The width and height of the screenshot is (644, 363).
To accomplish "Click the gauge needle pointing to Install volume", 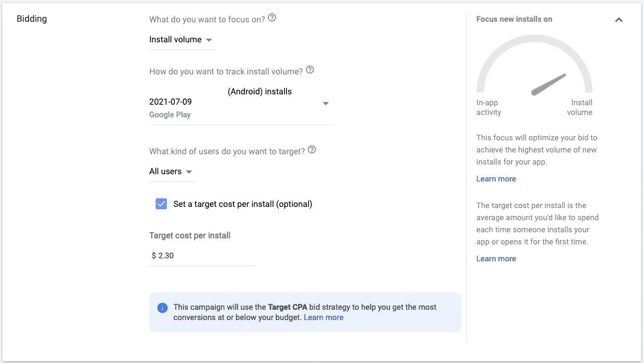I will pos(548,85).
